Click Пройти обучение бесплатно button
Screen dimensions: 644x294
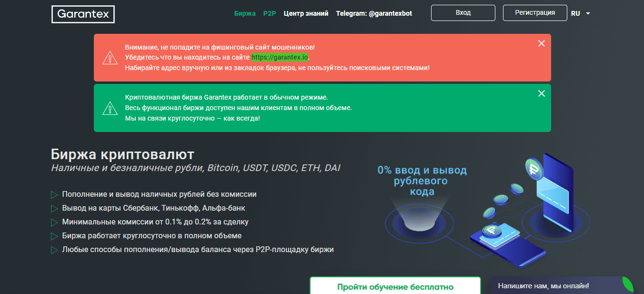coord(395,287)
